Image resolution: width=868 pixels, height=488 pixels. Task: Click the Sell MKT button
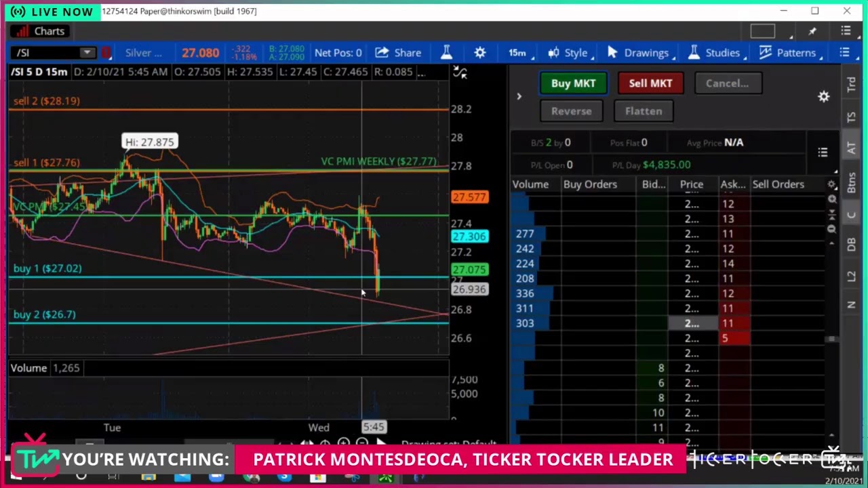(x=650, y=83)
